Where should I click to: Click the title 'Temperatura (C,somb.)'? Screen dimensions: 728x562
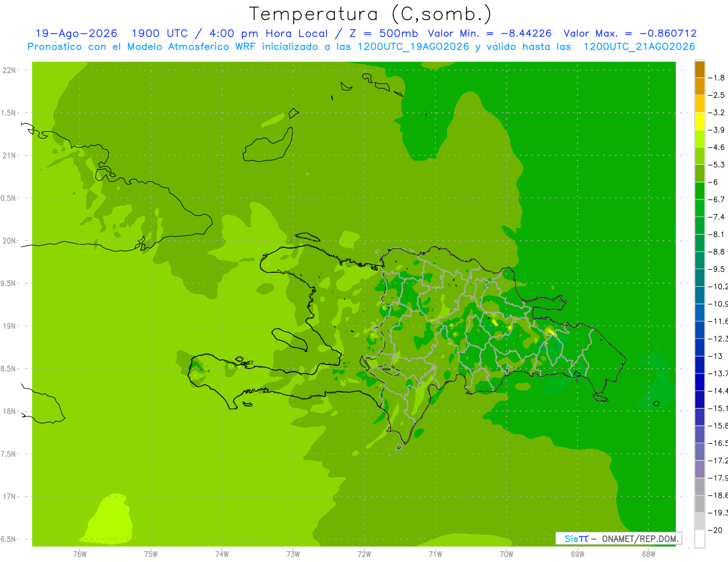pos(371,15)
